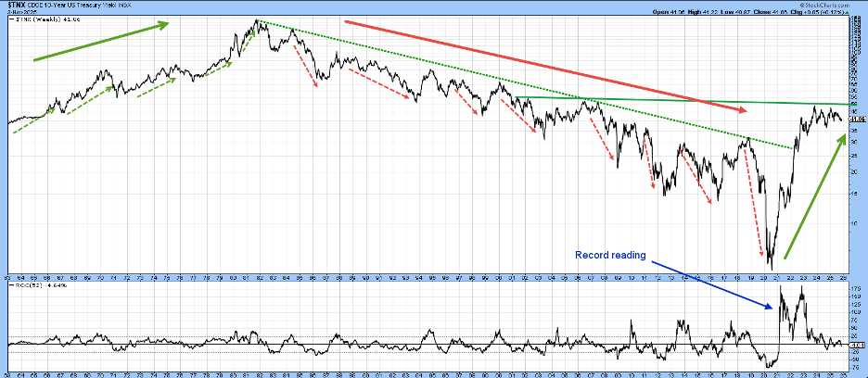Screen dimensions: 868x378
Task: Click the large green arrow at far right
Action: coord(815,195)
